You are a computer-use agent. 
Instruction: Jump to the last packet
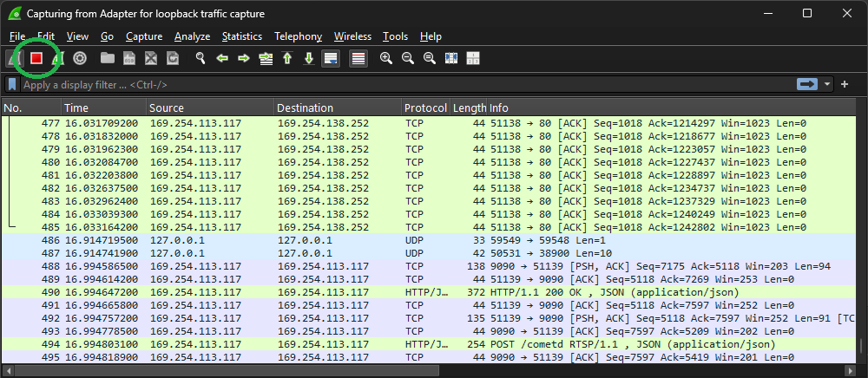[x=309, y=58]
